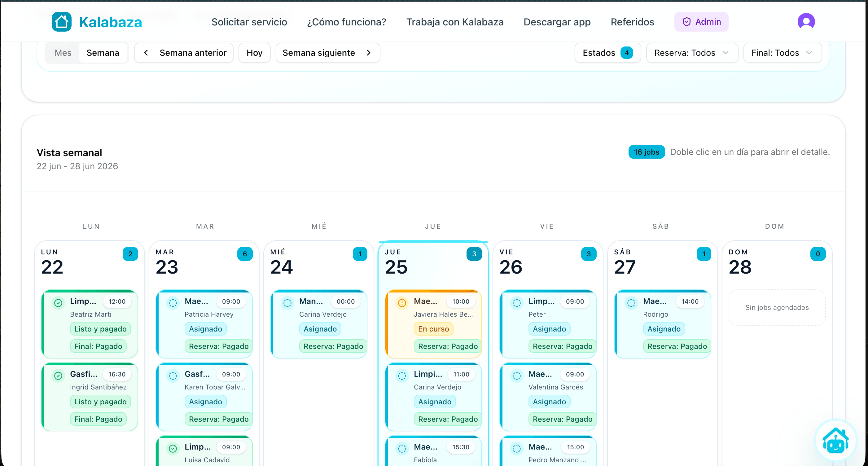Viewport: 868px width, 466px height.
Task: Click the Friday 26 day number
Action: (511, 267)
